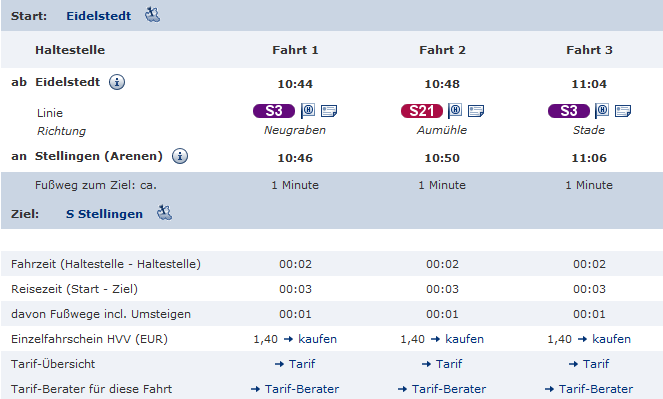Open stop sequence icon for Fahrt 1
663x399 pixels.
[x=308, y=111]
